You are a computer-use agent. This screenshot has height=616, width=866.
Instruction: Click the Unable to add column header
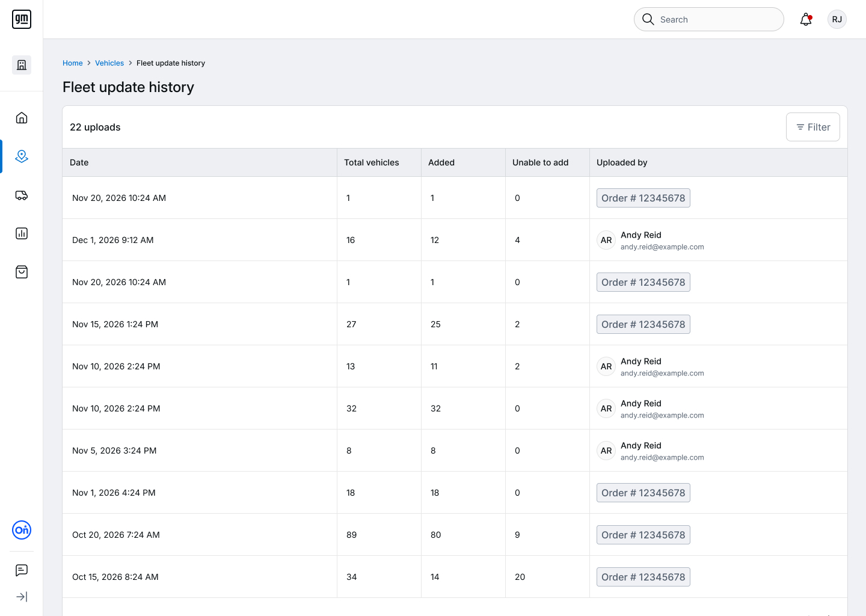[547, 162]
